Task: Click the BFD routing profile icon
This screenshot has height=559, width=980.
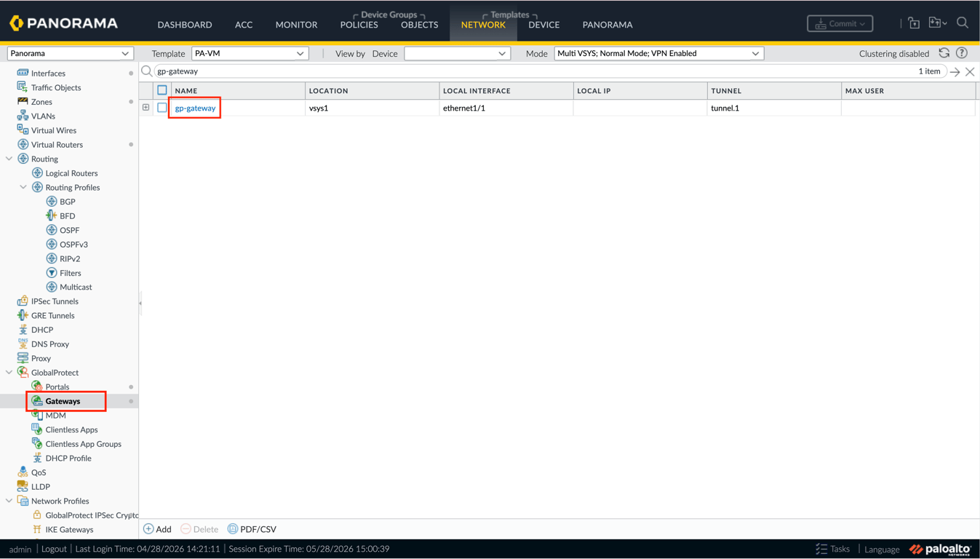Action: 52,215
